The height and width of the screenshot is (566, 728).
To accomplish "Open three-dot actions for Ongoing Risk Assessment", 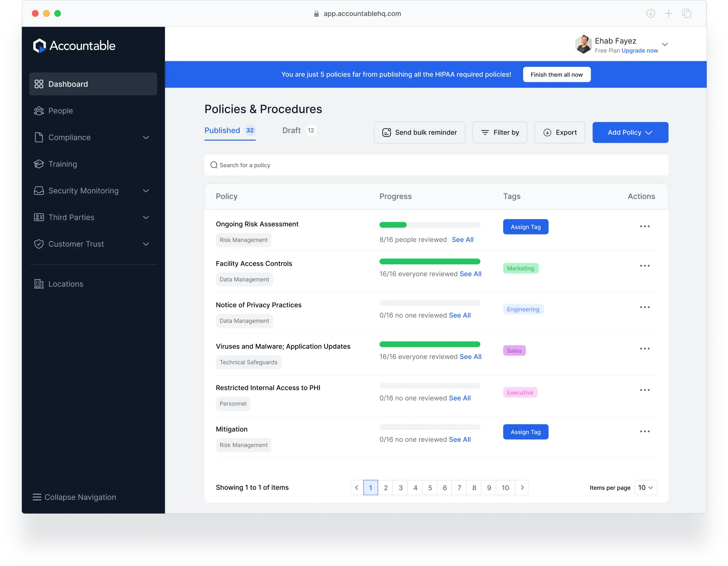I will [644, 227].
